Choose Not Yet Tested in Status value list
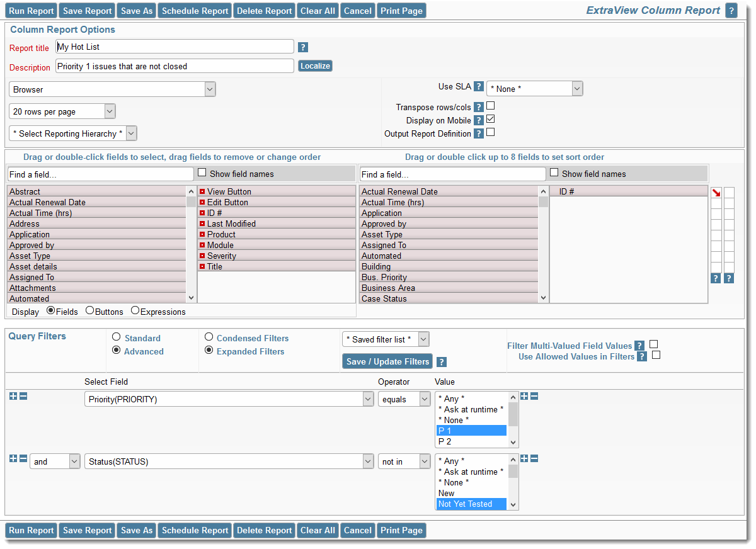The image size is (756, 549). point(471,504)
